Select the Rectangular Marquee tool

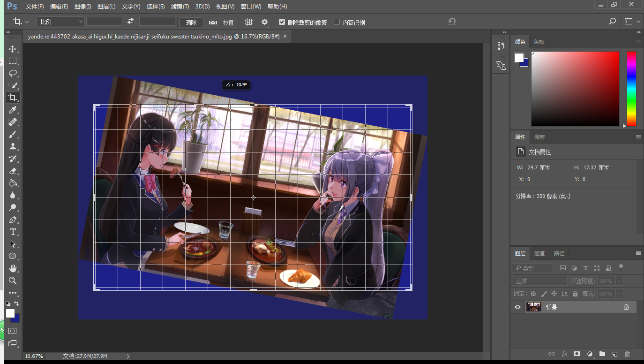click(x=13, y=61)
